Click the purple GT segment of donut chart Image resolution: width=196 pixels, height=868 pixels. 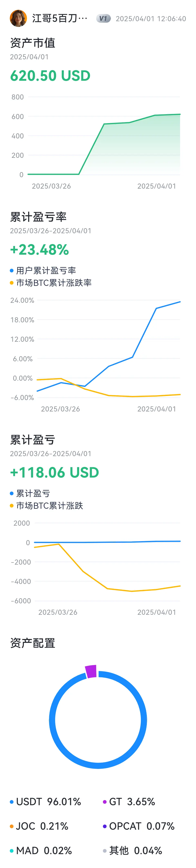[91, 671]
